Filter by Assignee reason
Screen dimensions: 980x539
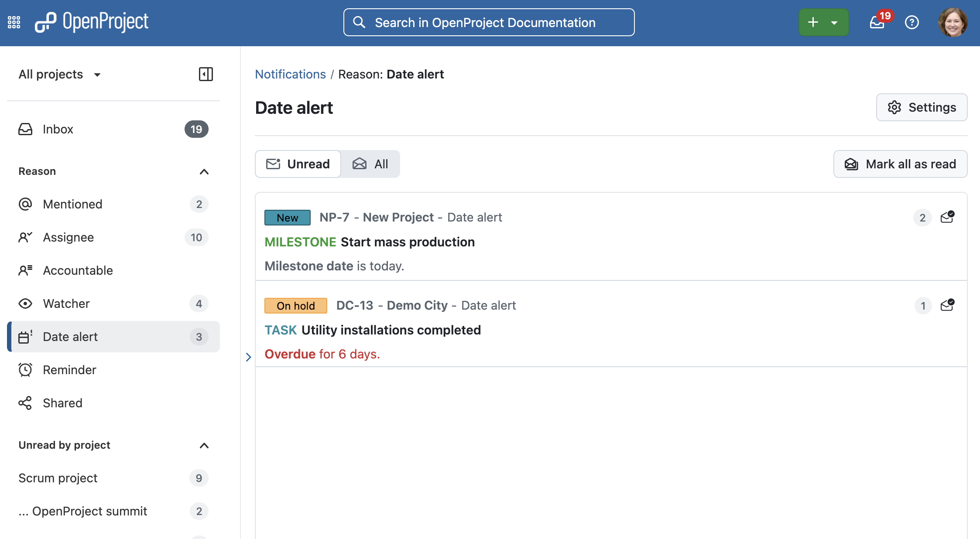pos(113,237)
